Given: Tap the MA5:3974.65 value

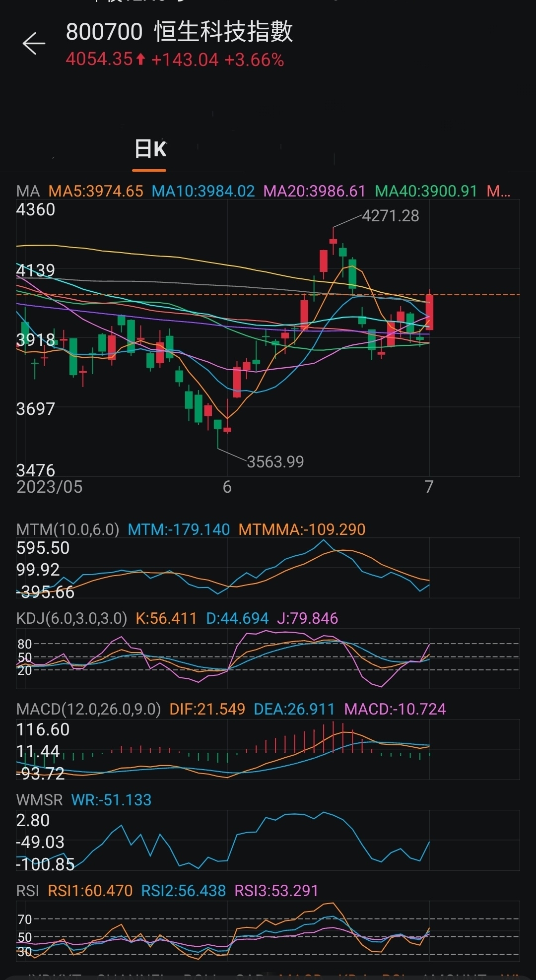Looking at the screenshot, I should coord(96,191).
